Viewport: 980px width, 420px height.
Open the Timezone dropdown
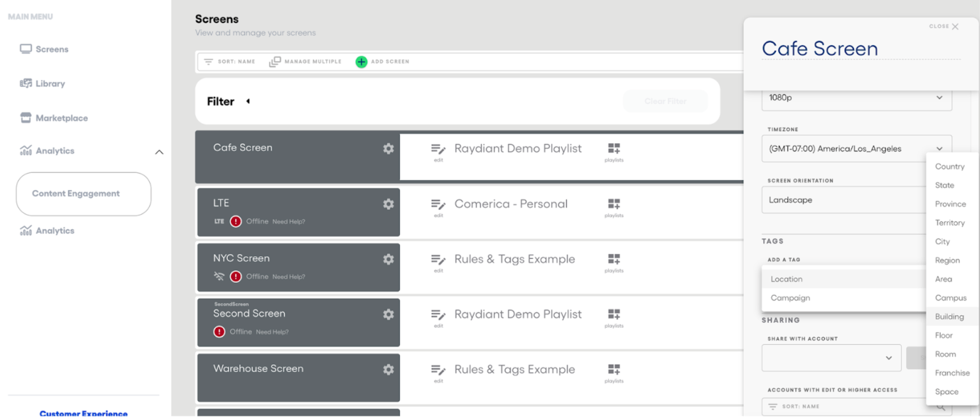coord(856,149)
